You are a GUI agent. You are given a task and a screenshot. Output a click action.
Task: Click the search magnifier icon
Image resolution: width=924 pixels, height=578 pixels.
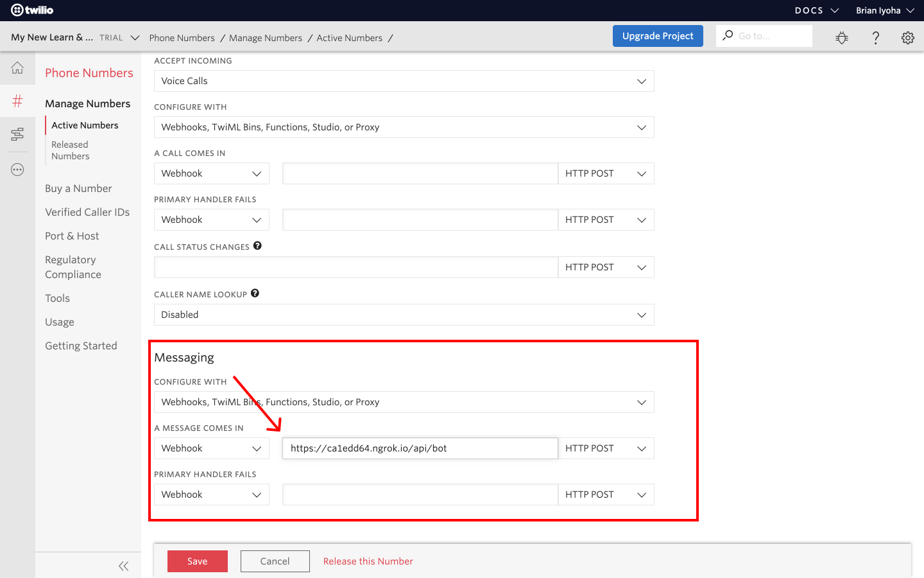(728, 35)
